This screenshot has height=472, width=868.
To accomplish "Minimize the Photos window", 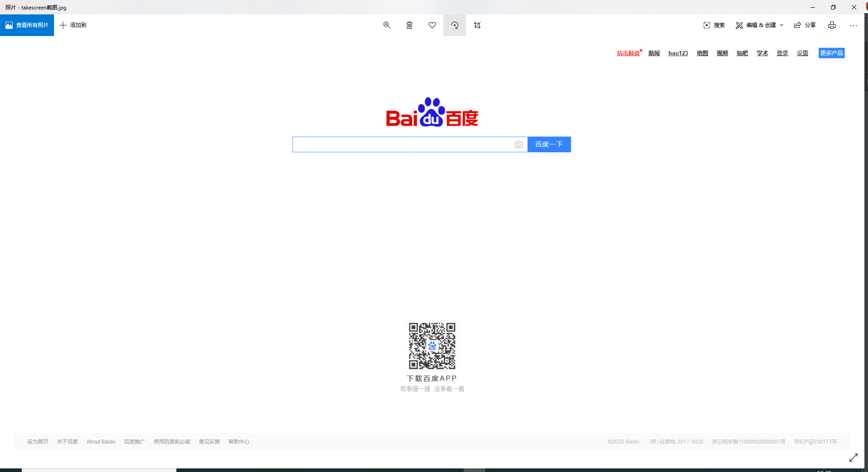I will 813,7.
